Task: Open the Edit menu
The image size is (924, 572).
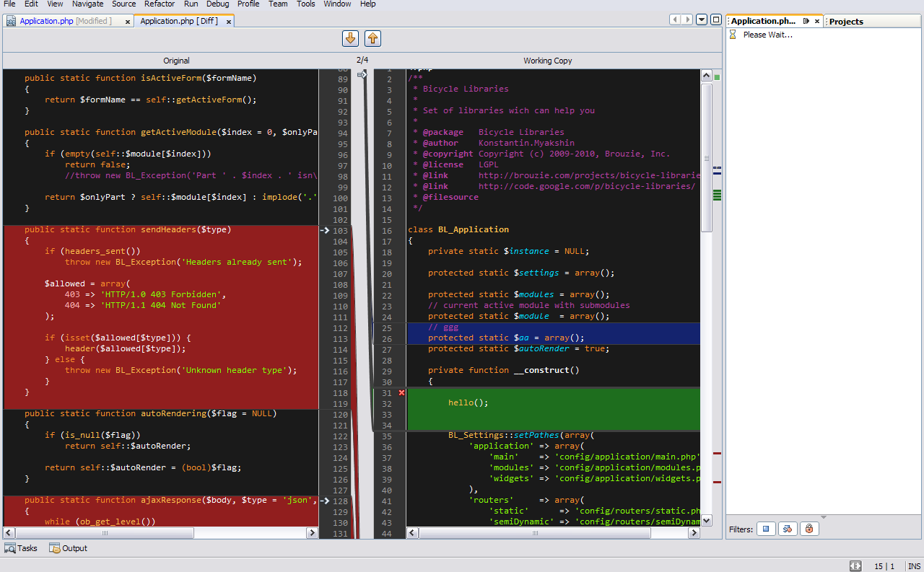Action: 31,4
